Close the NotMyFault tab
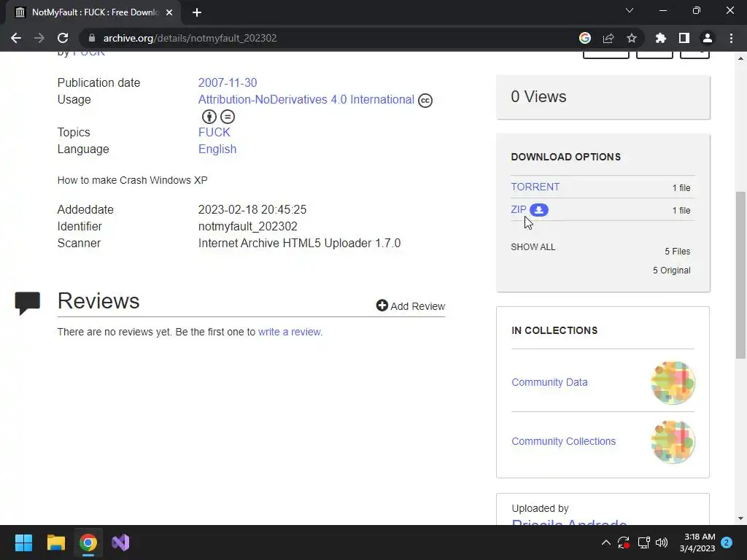Image resolution: width=747 pixels, height=560 pixels. [169, 12]
